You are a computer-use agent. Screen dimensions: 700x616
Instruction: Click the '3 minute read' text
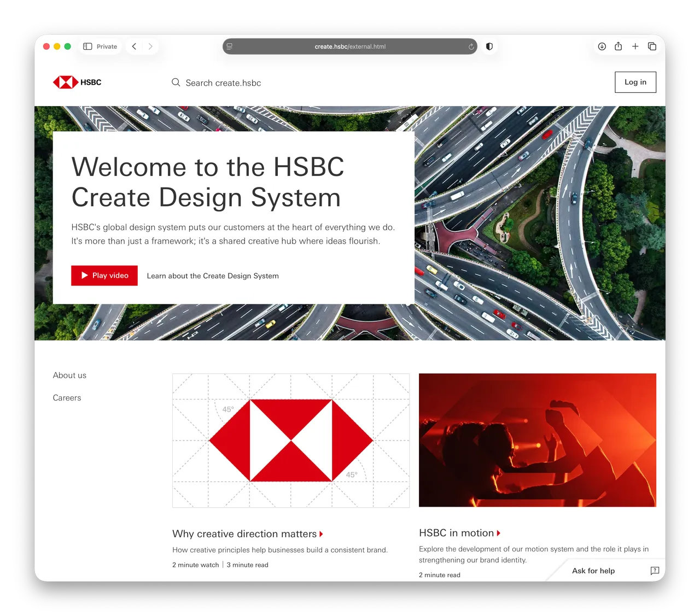[247, 565]
